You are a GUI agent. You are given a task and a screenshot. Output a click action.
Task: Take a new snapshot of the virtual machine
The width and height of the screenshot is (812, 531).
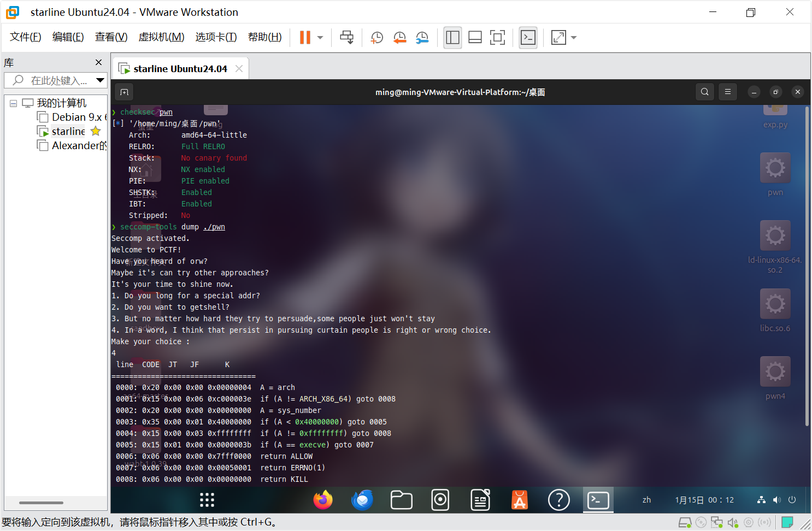(376, 37)
